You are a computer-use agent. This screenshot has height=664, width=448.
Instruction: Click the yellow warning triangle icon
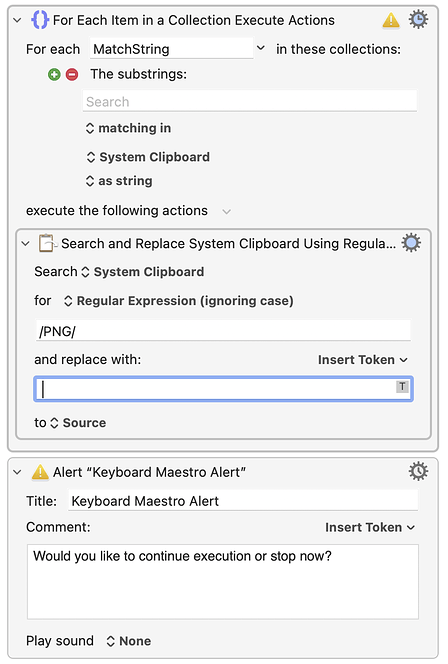[390, 20]
